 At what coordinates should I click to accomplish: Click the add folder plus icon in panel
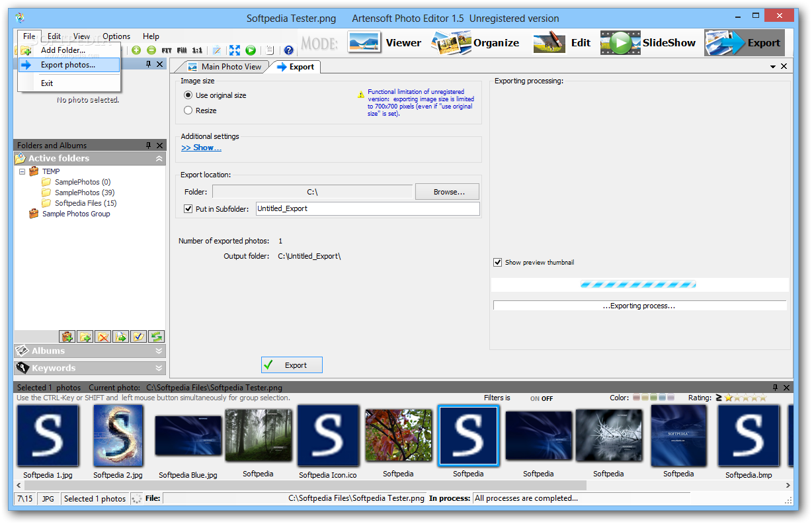(x=85, y=337)
